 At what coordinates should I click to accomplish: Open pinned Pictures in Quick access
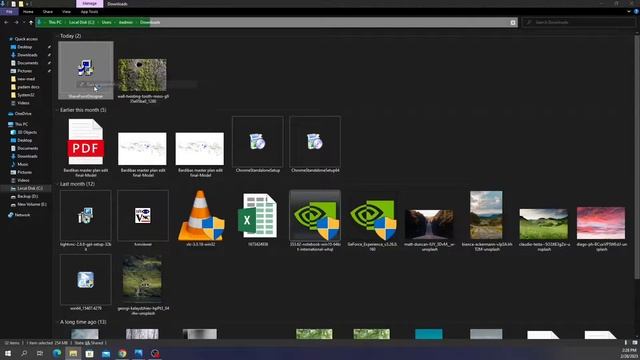(x=24, y=71)
